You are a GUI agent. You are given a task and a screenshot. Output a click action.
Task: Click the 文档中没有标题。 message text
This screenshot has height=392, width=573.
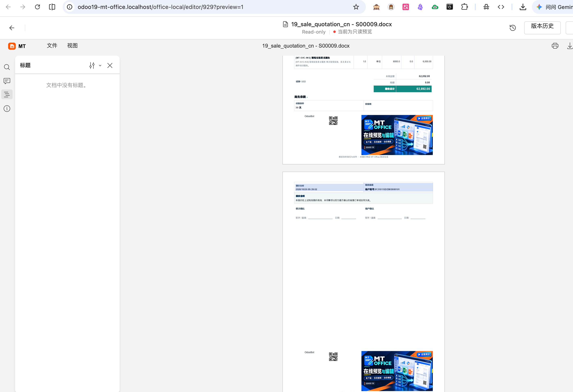tap(66, 85)
